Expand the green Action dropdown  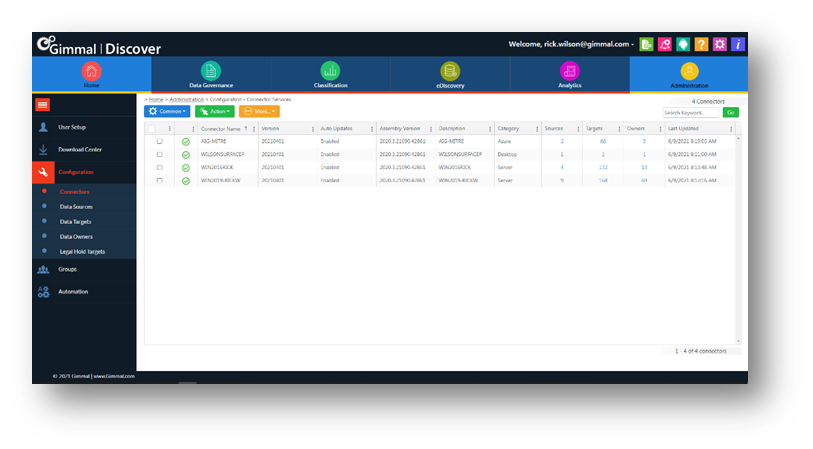tap(215, 111)
